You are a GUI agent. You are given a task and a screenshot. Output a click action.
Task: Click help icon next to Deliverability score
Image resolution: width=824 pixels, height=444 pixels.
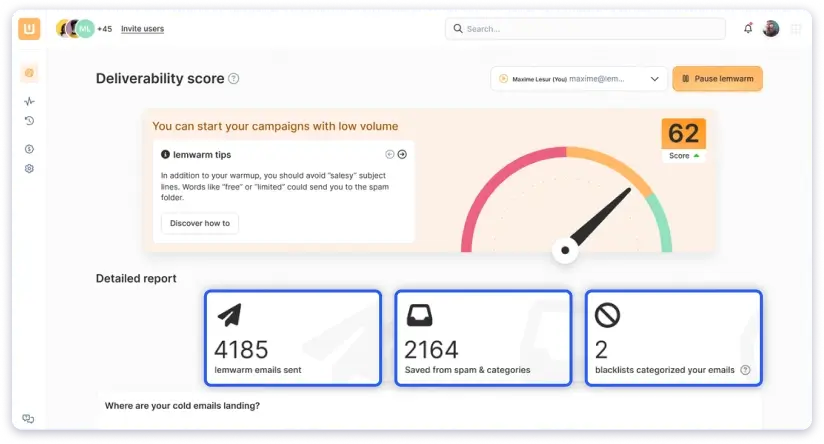coord(234,79)
